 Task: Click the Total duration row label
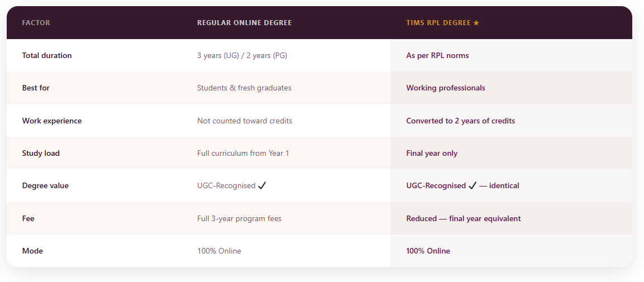(47, 55)
